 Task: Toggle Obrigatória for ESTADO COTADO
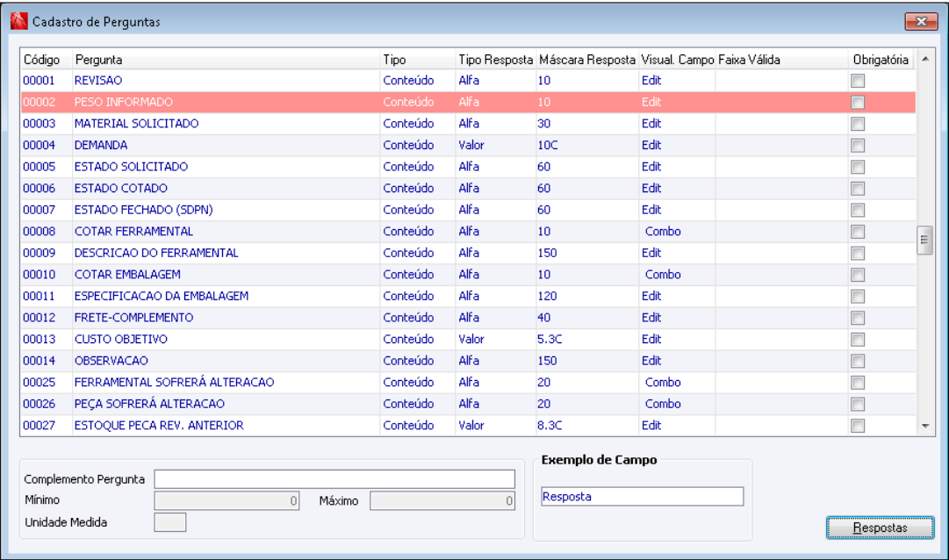pyautogui.click(x=858, y=189)
